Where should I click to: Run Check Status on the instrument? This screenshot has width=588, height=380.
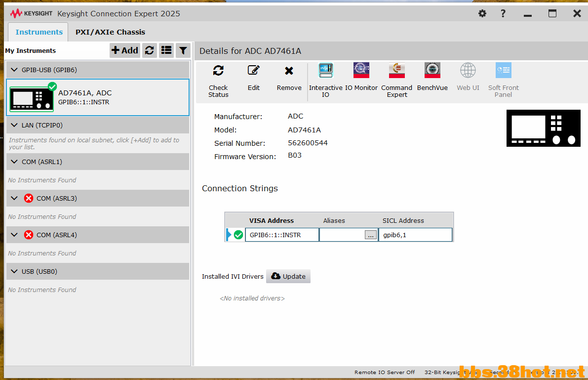pyautogui.click(x=218, y=81)
